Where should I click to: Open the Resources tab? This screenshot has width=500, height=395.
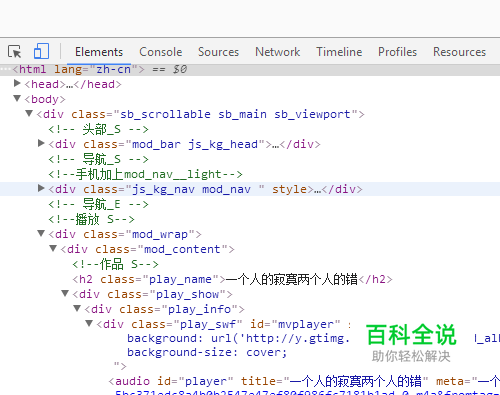459,52
